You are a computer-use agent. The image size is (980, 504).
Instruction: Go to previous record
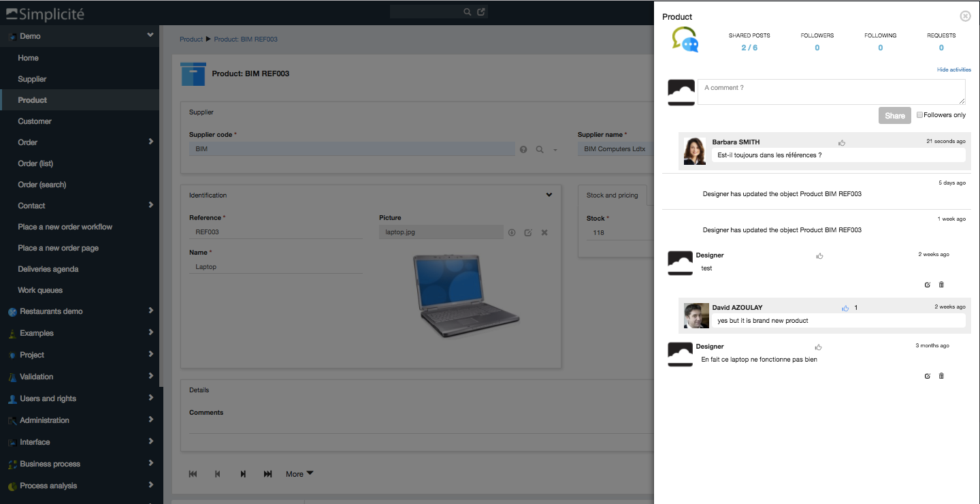tap(218, 474)
